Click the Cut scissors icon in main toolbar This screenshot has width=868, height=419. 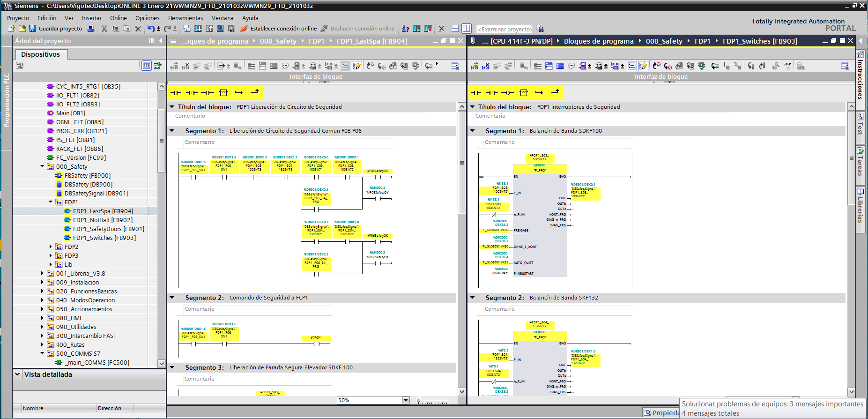click(x=104, y=29)
